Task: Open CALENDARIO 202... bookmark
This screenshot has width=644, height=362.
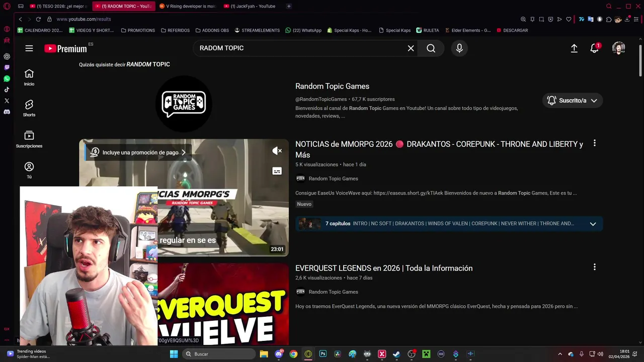Action: coord(40,30)
